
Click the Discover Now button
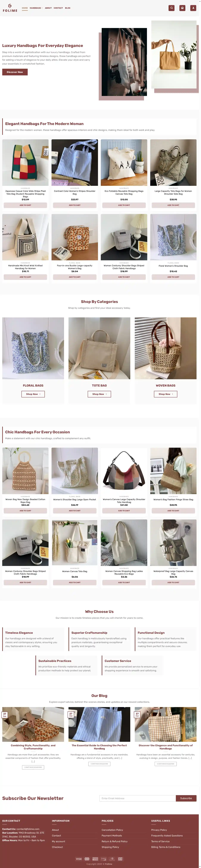tap(15, 72)
